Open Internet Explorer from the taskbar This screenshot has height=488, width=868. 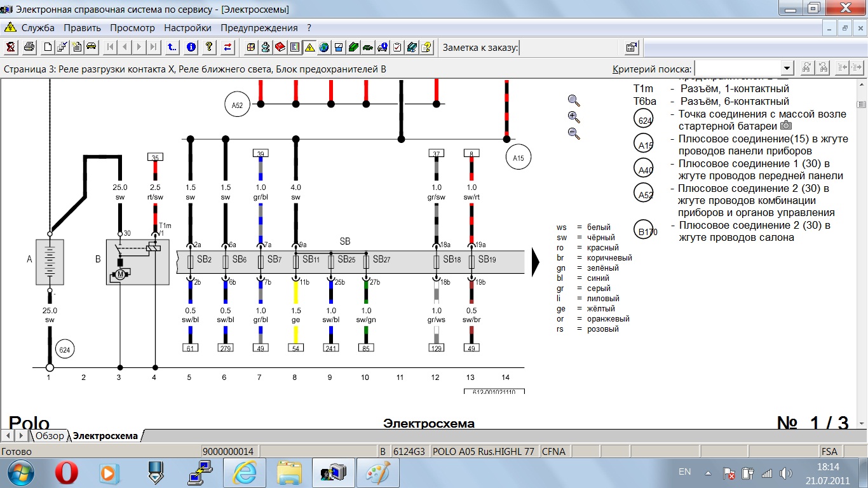(245, 473)
